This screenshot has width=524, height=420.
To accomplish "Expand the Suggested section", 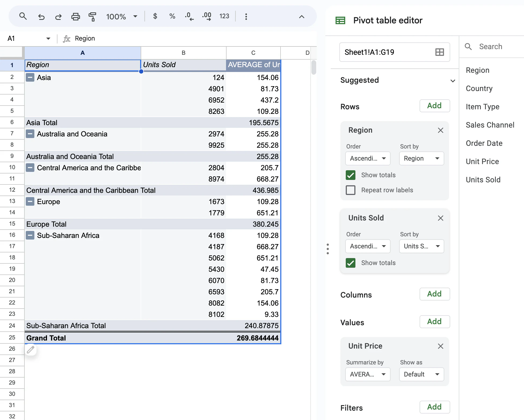I will point(453,81).
